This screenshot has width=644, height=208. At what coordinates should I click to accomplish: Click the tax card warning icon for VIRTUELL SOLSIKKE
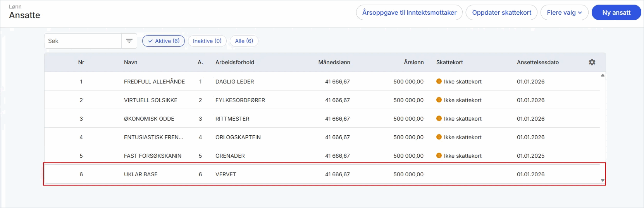[439, 100]
